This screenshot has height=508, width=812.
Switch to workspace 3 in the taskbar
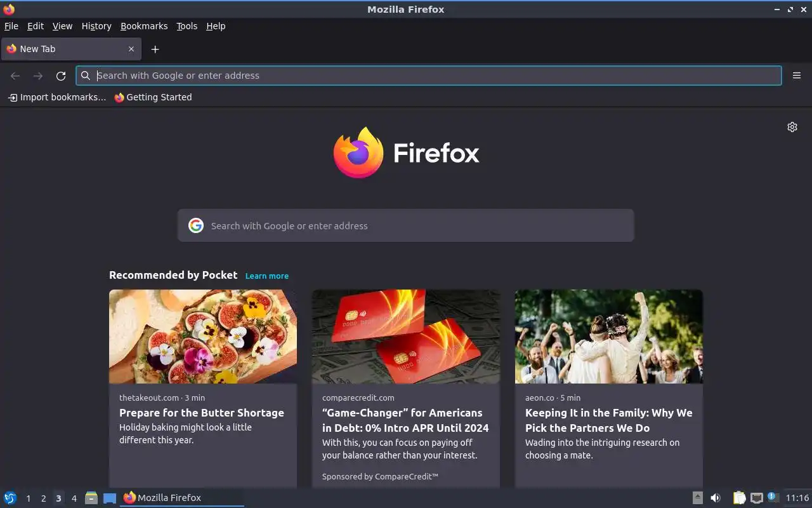(x=58, y=498)
